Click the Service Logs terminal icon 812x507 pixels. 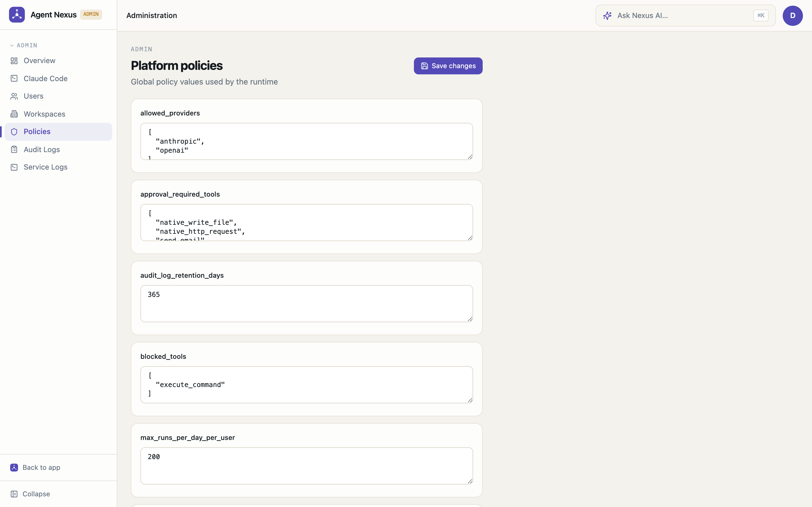click(14, 167)
